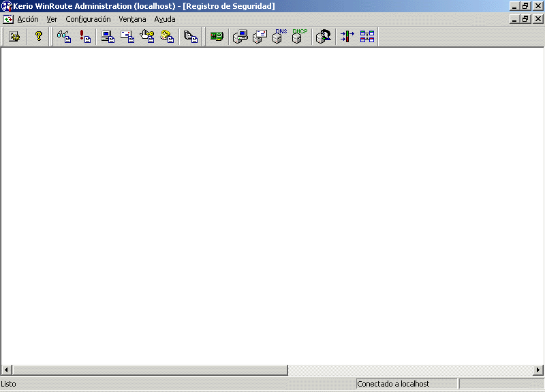This screenshot has height=392, width=545.
Task: Open the security log (hand with key icon)
Action: point(147,37)
